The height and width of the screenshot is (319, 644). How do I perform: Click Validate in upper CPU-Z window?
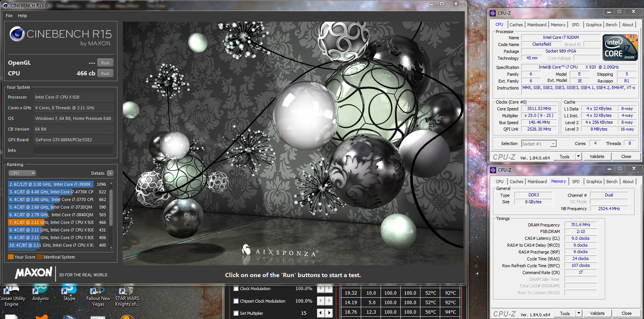click(x=597, y=156)
